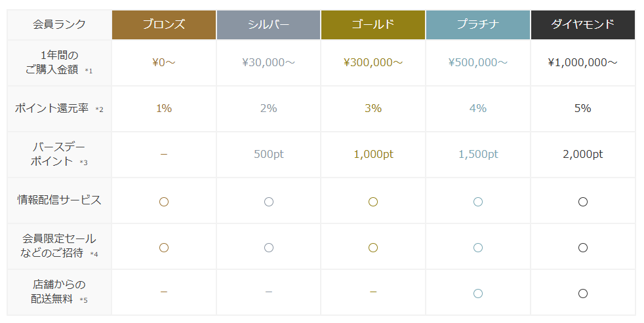
Task: Click the Platinum circle for 店舗からの配送無料
Action: point(478,293)
